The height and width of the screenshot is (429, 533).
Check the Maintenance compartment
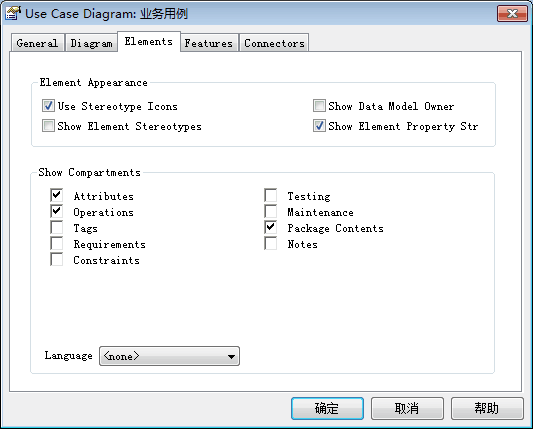click(271, 211)
